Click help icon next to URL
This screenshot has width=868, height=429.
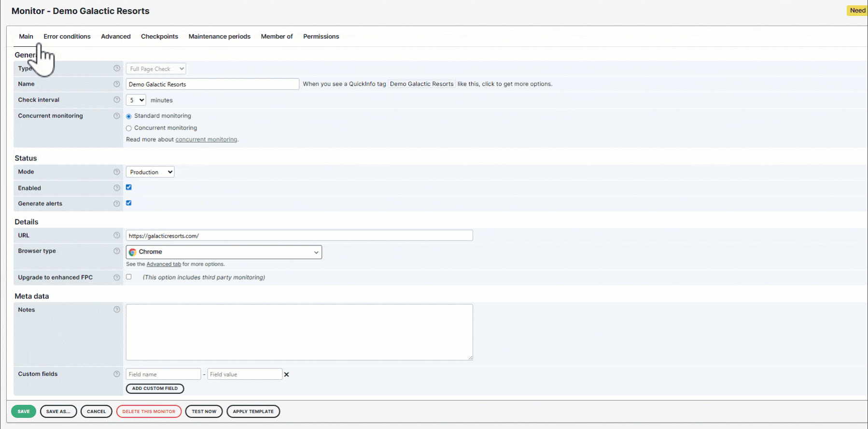116,235
